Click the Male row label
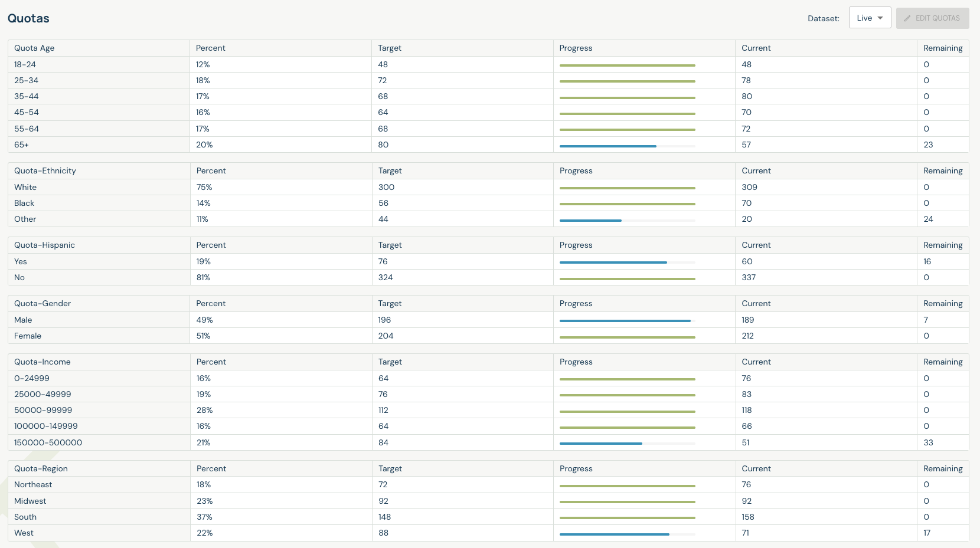The width and height of the screenshot is (980, 548). point(23,320)
